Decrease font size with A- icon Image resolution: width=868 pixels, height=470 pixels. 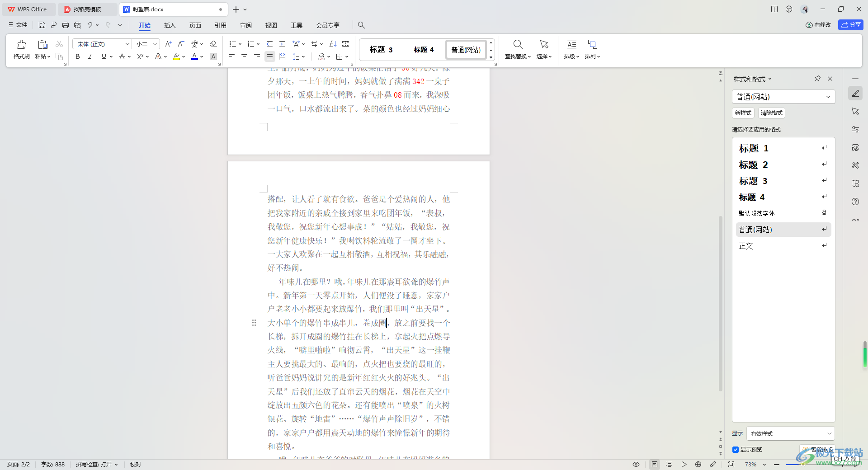181,44
